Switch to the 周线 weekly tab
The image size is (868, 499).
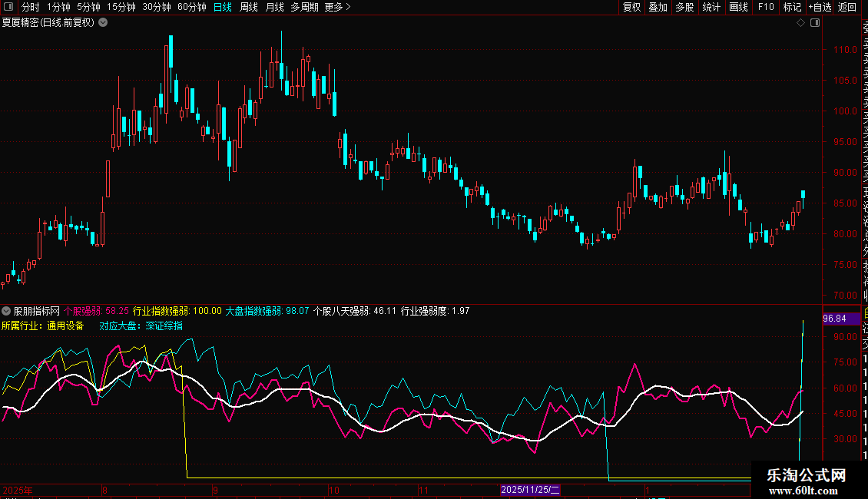(249, 8)
